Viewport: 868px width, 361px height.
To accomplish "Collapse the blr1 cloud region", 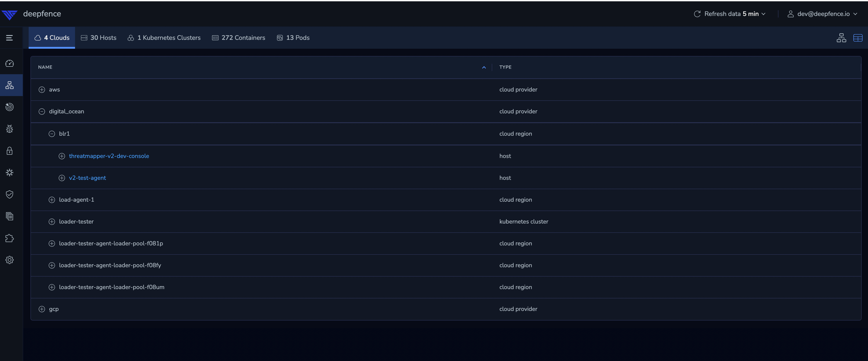I will (x=52, y=134).
